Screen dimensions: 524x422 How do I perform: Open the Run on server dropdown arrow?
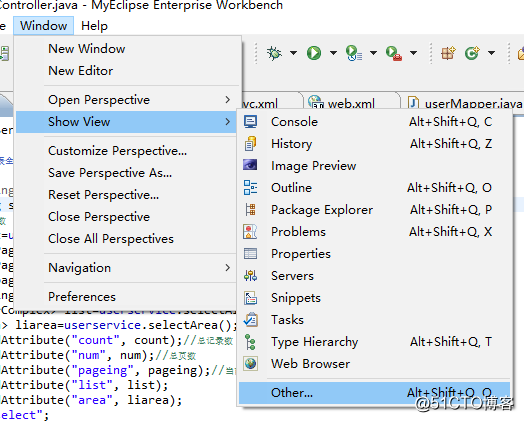(374, 53)
